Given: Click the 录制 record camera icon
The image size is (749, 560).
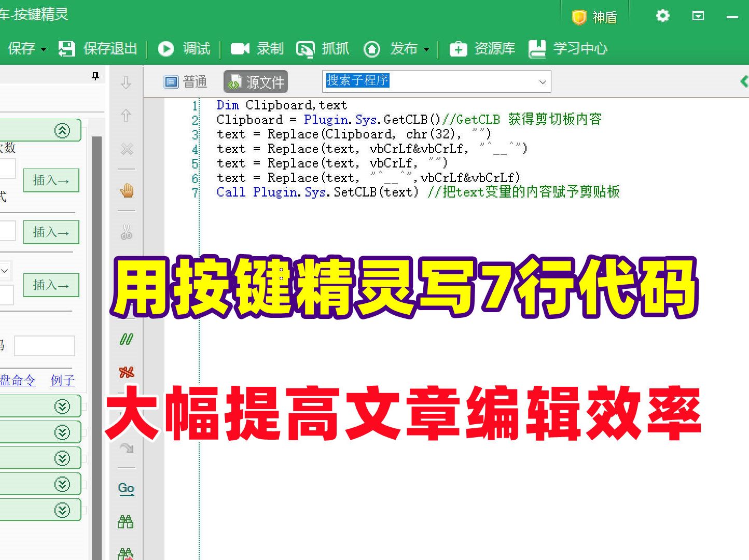Looking at the screenshot, I should pos(240,49).
